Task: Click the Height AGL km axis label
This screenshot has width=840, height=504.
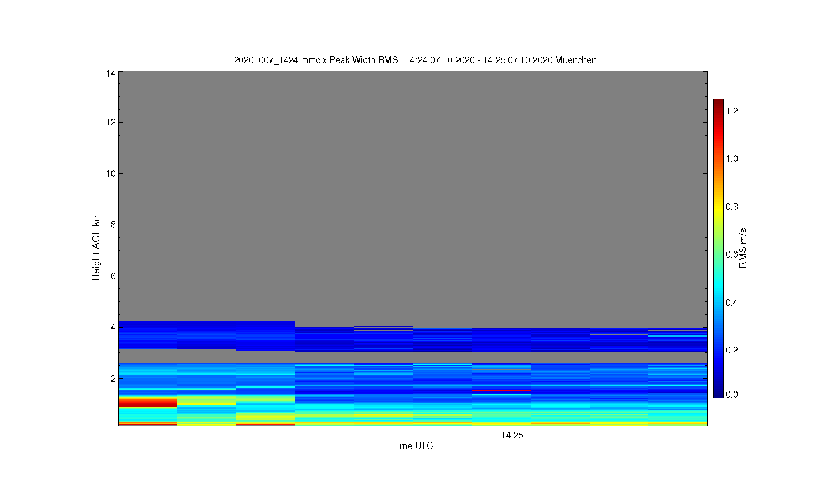Action: click(x=96, y=247)
